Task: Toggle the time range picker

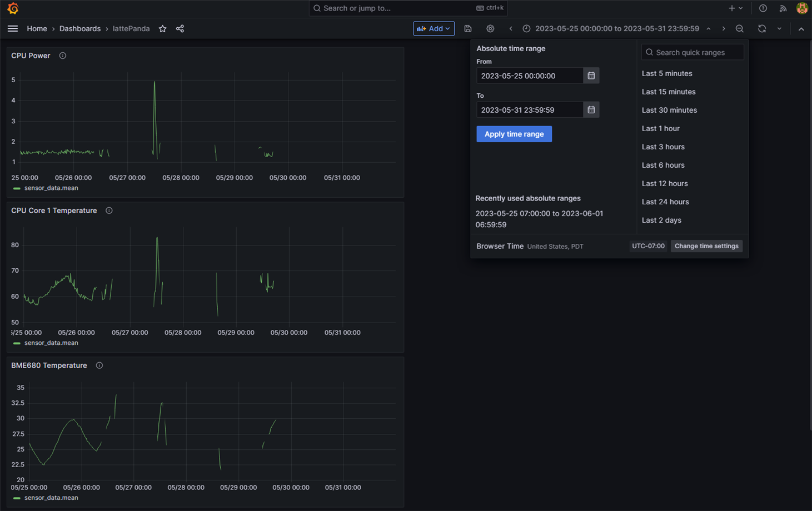Action: click(616, 29)
